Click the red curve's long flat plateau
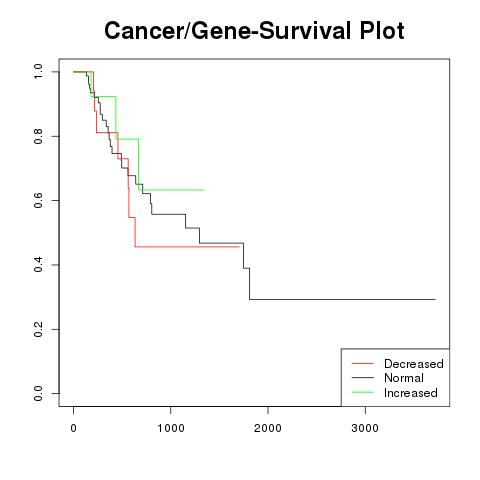The height and width of the screenshot is (480, 480). (187, 247)
